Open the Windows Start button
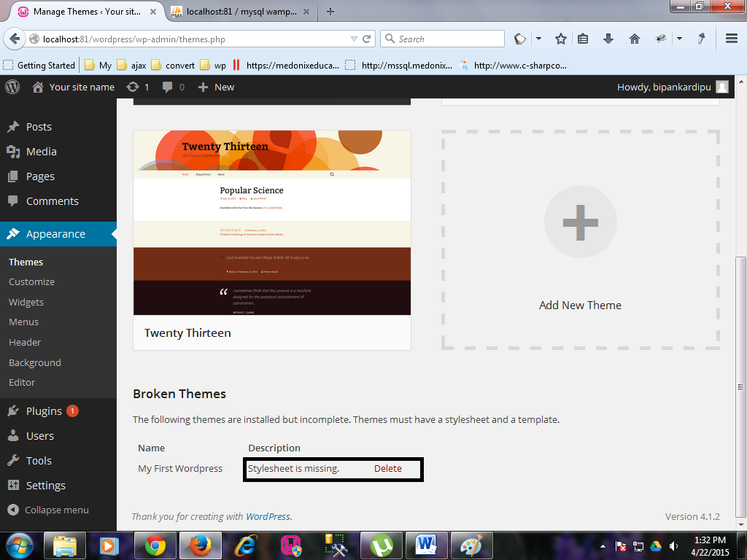Screen dimensions: 747x560 point(20,545)
